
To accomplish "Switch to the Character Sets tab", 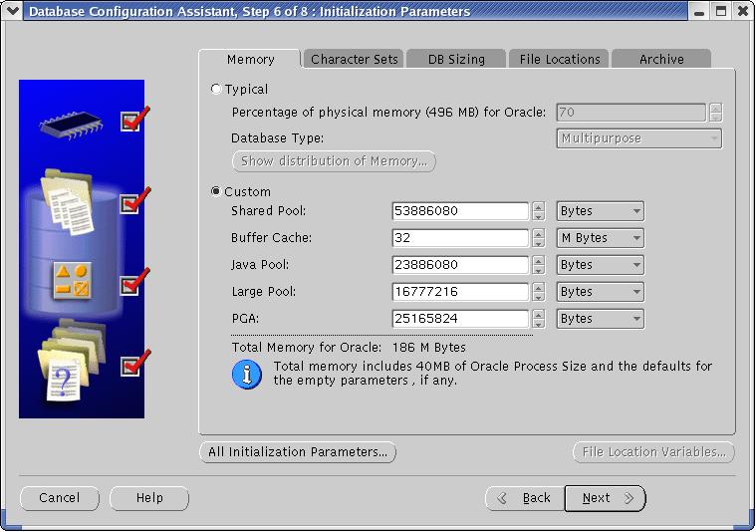I will pyautogui.click(x=354, y=59).
